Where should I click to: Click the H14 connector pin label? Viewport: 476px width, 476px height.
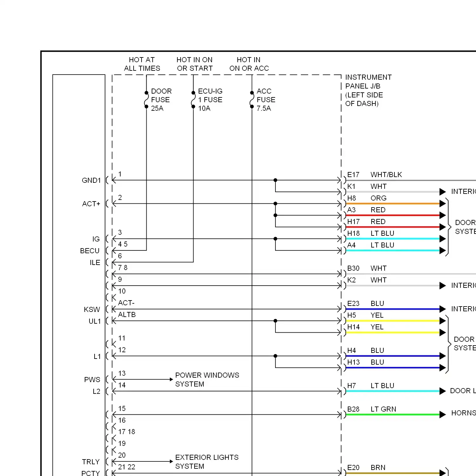click(354, 327)
